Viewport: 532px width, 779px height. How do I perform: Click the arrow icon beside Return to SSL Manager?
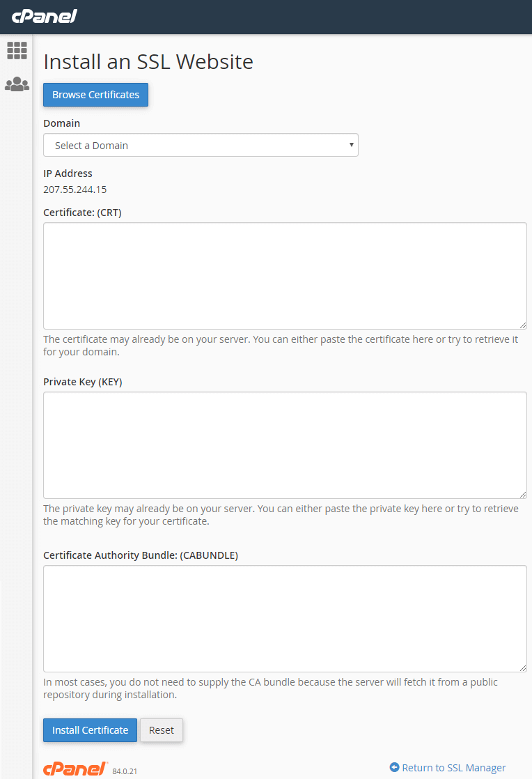pos(395,767)
